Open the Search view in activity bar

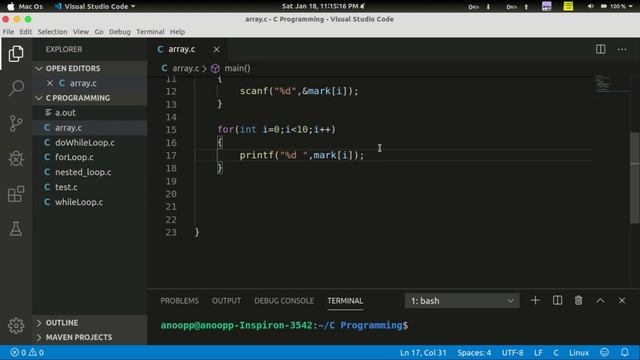point(16,88)
